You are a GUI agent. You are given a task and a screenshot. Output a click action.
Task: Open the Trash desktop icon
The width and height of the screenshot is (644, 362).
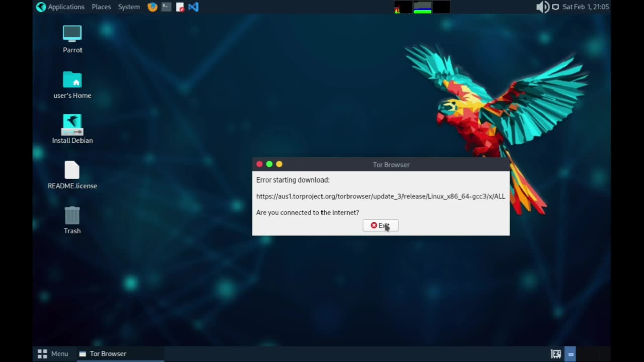[72, 220]
